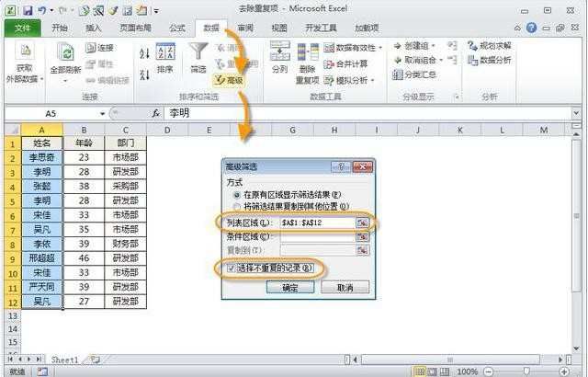Select row 8 header

pyautogui.click(x=13, y=245)
